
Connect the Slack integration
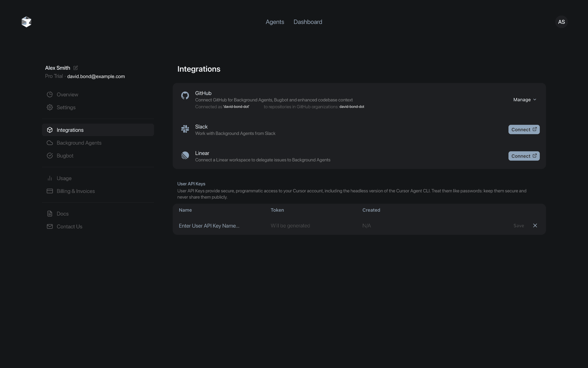tap(524, 129)
